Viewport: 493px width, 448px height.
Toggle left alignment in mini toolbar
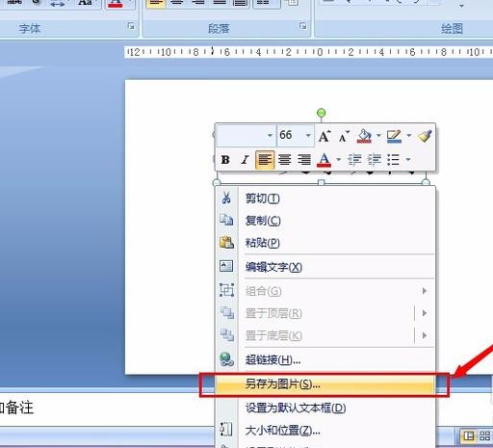265,160
